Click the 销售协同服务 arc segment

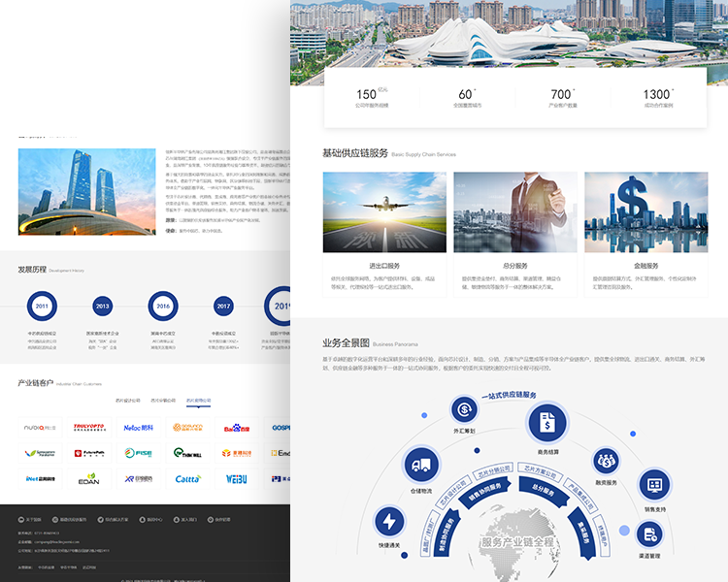pos(484,493)
